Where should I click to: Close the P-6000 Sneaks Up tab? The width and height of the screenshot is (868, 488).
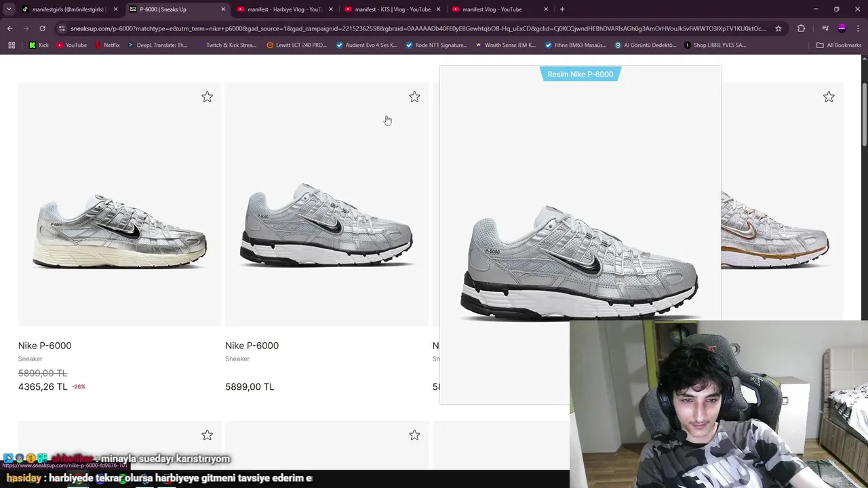pos(223,9)
